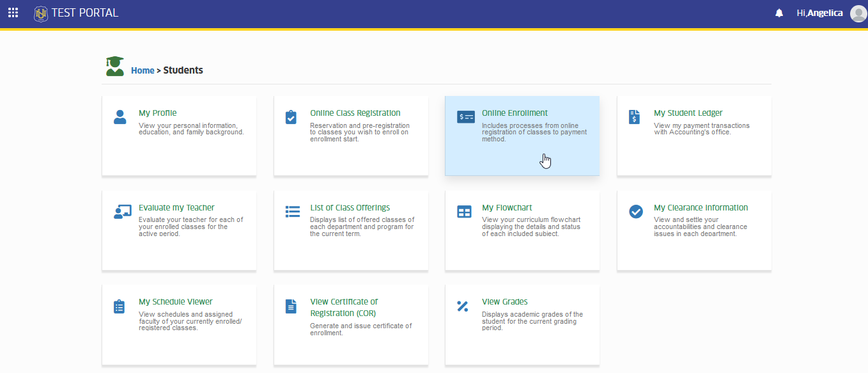Screen dimensions: 868x373
Task: Click 'View and settle your accountabilities' description
Action: 701,226
